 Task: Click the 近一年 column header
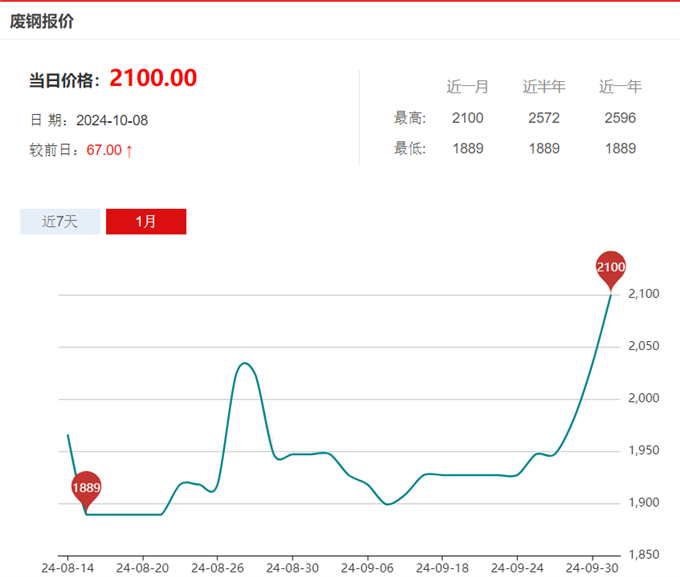pos(620,87)
